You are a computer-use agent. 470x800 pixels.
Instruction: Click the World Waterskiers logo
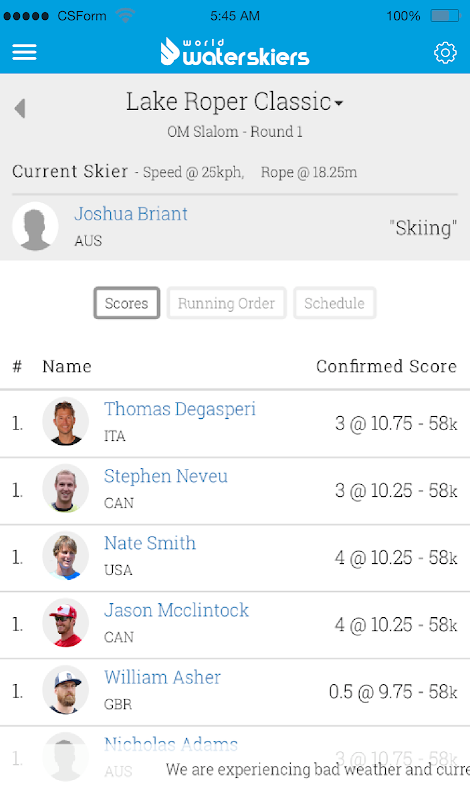235,52
